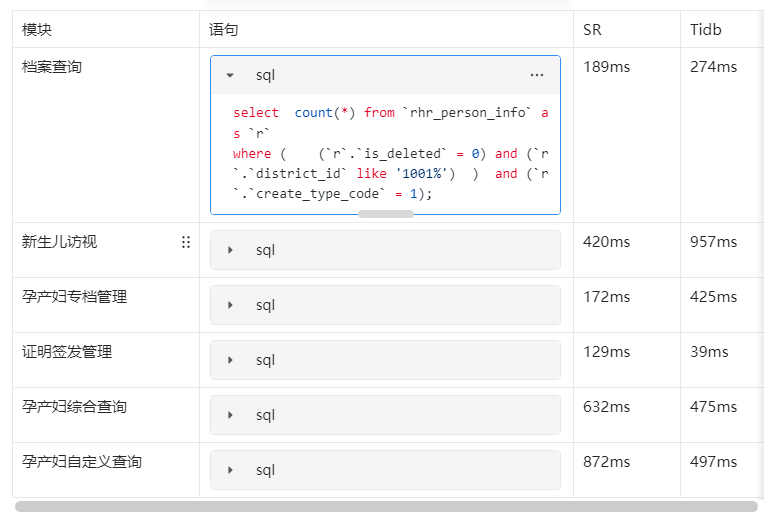Click the 957ms Tidb value cell
Screen dimensions: 775x519
[713, 242]
